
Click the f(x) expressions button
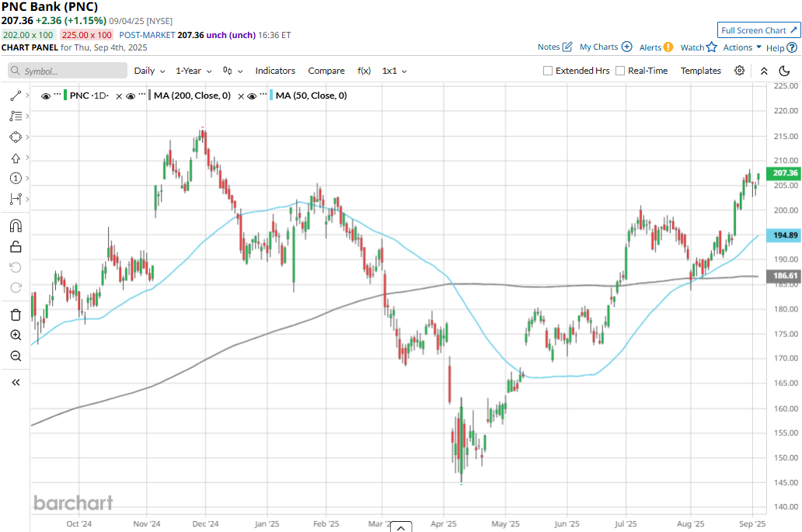click(364, 71)
